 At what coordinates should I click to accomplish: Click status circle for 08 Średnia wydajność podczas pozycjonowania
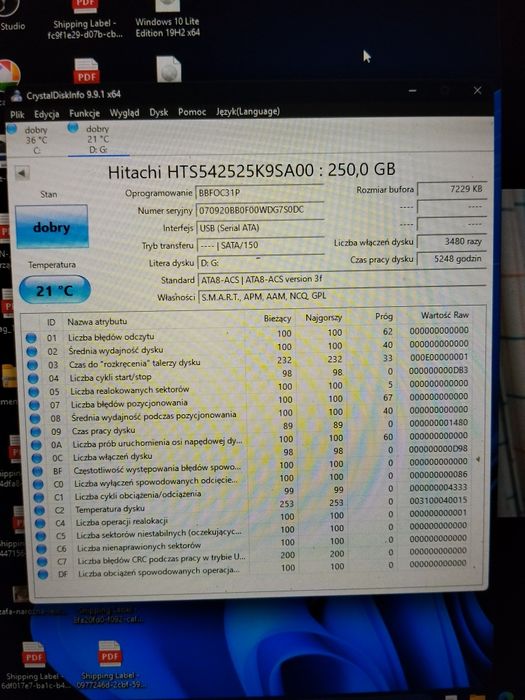[x=35, y=418]
